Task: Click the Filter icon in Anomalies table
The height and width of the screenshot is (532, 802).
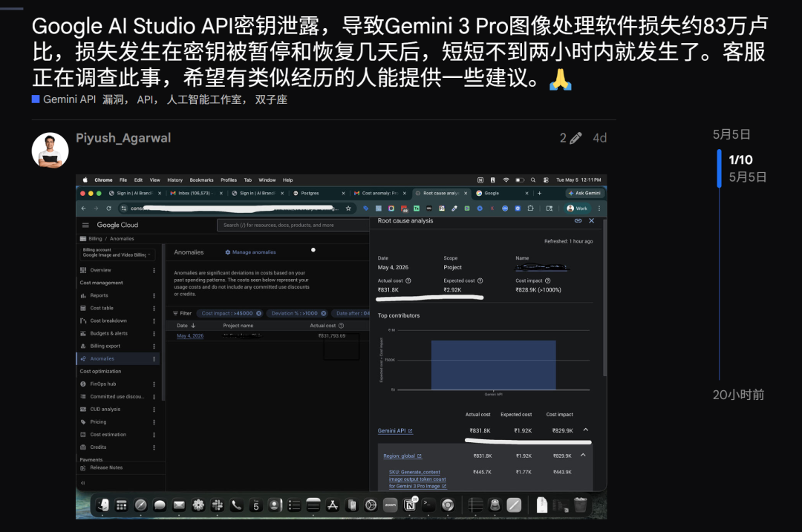Action: tap(175, 313)
